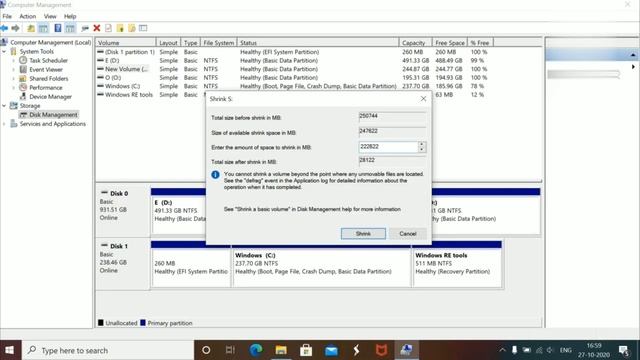Select Disk Management in the tree
The height and width of the screenshot is (360, 640).
pyautogui.click(x=53, y=115)
